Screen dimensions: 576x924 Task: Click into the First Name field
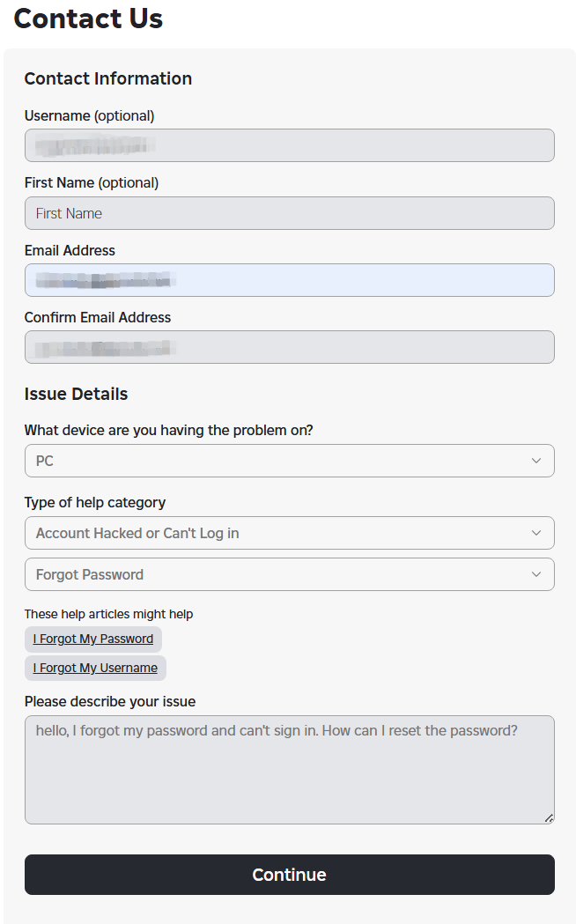coord(289,213)
